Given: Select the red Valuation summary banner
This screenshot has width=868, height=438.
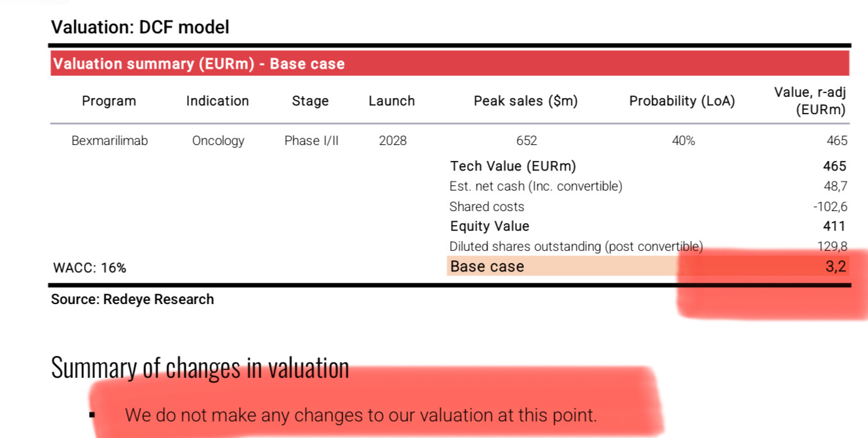Looking at the screenshot, I should [450, 63].
